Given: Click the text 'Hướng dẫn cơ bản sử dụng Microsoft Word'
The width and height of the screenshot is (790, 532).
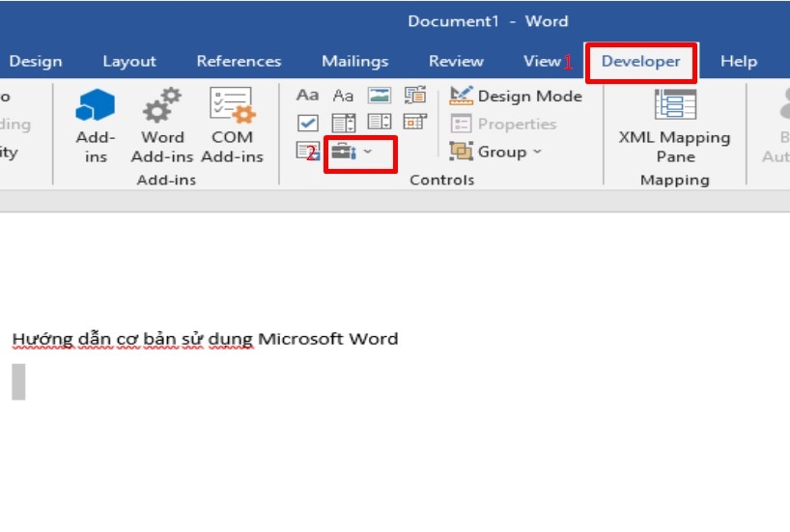Looking at the screenshot, I should click(205, 339).
